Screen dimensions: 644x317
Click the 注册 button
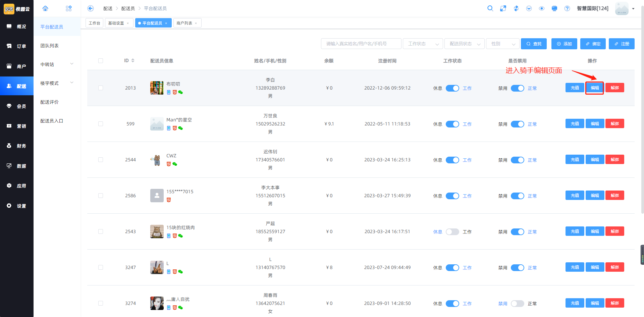click(622, 44)
